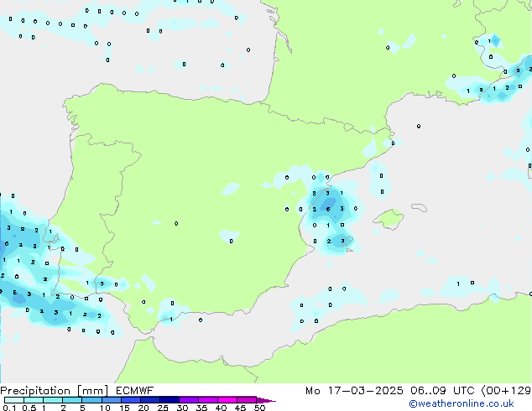Screen dimensions: 532x411
Task: Pick the 0.1–0.5 mm palest legend swatch
Action: point(14,400)
